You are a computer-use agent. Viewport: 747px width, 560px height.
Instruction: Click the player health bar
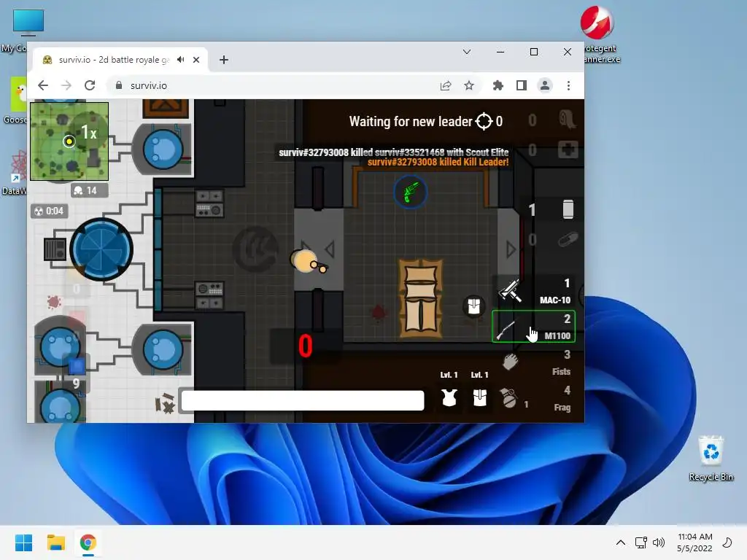click(x=303, y=400)
